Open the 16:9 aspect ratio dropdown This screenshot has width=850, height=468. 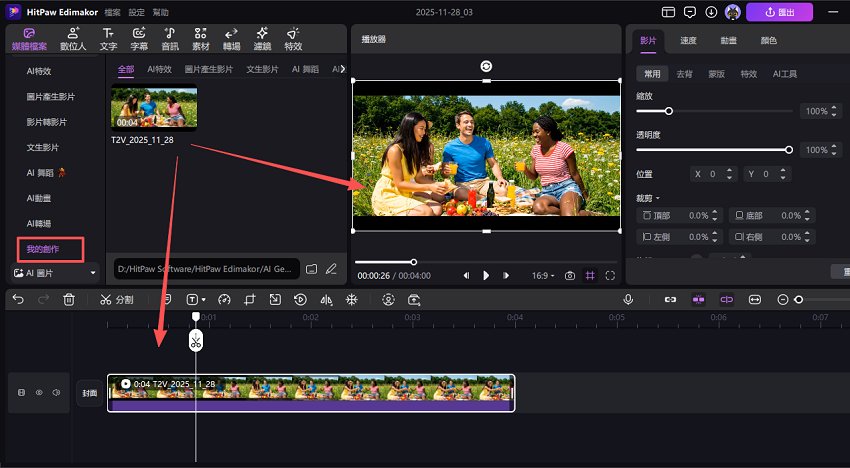pyautogui.click(x=542, y=275)
